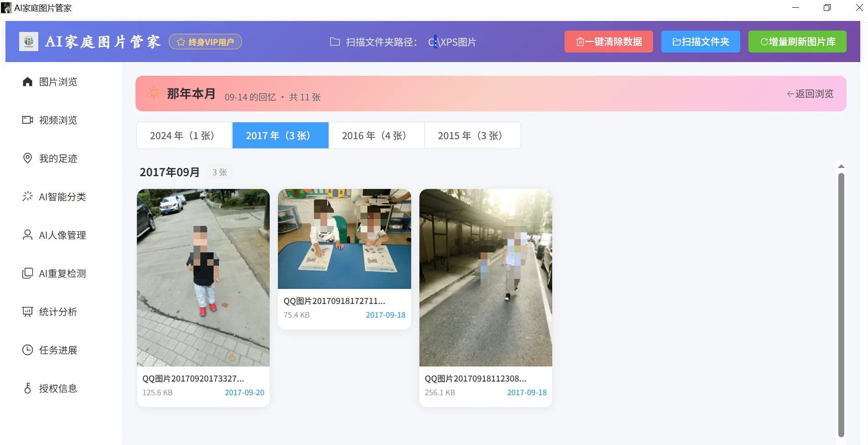
Task: Click 扫描文件夹 button
Action: 701,42
